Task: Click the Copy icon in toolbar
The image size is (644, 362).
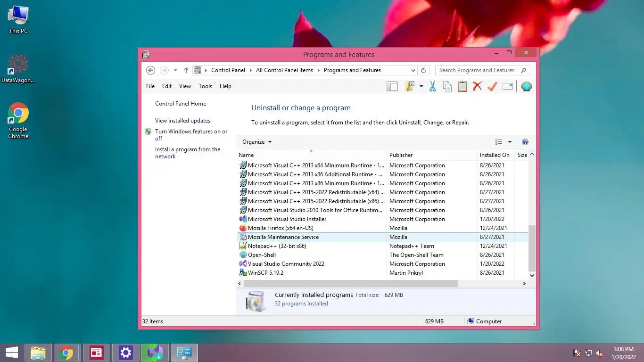Action: 447,86
